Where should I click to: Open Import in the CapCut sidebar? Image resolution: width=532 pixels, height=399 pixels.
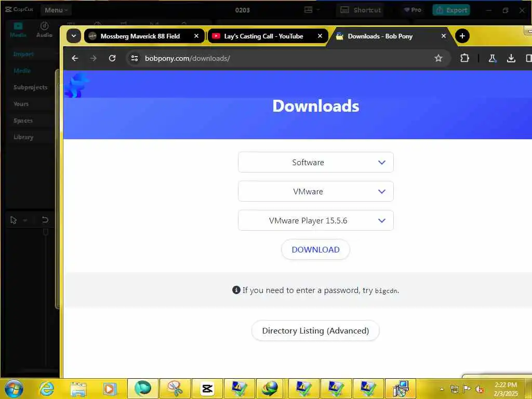point(24,54)
